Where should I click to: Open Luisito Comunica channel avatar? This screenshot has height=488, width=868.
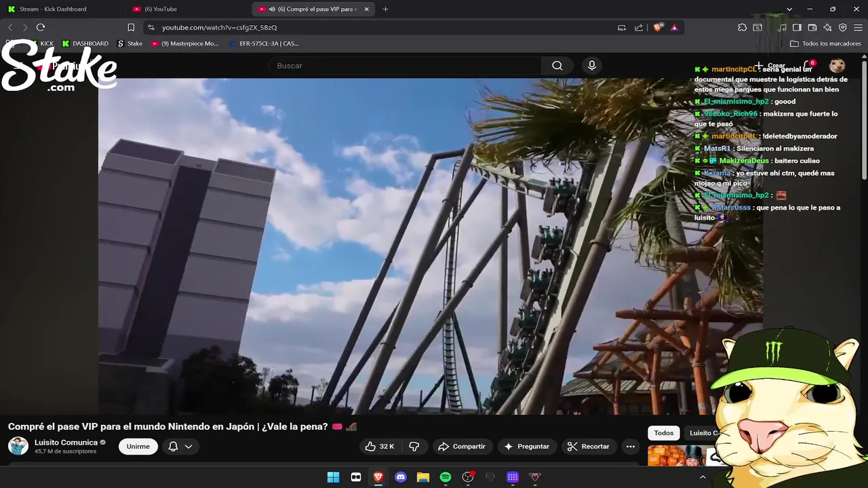(x=18, y=446)
